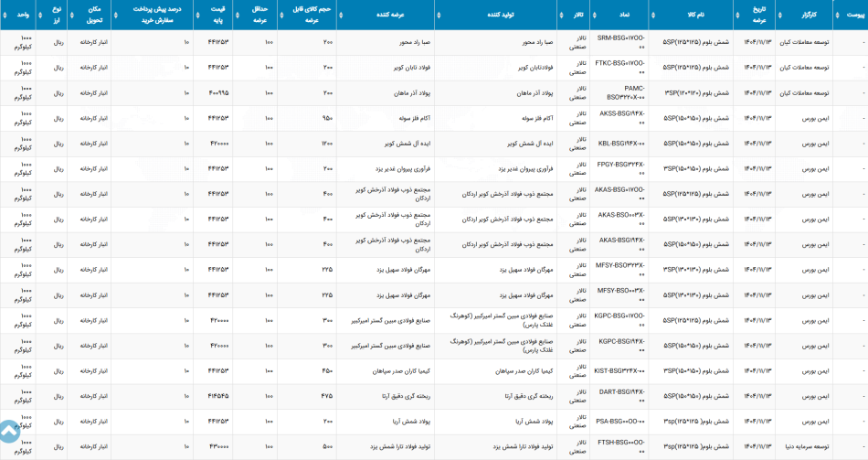Click تالار صنعتی cell in KIST row

coord(577,370)
